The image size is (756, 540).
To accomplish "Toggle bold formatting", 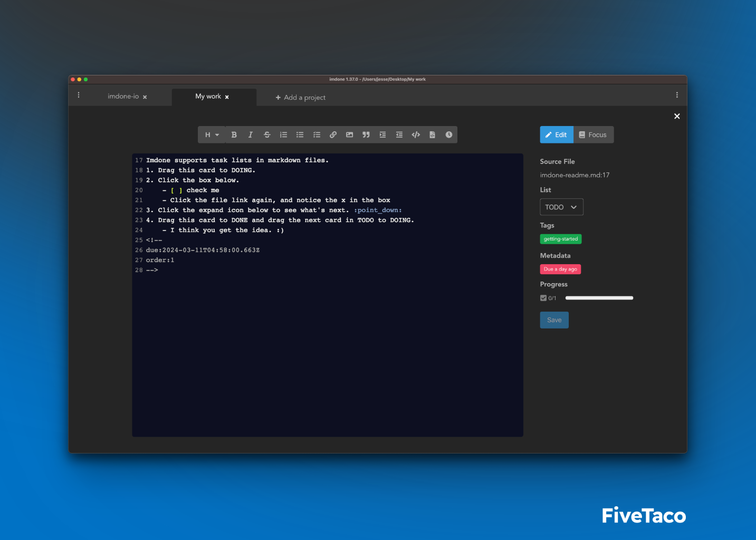I will click(234, 135).
